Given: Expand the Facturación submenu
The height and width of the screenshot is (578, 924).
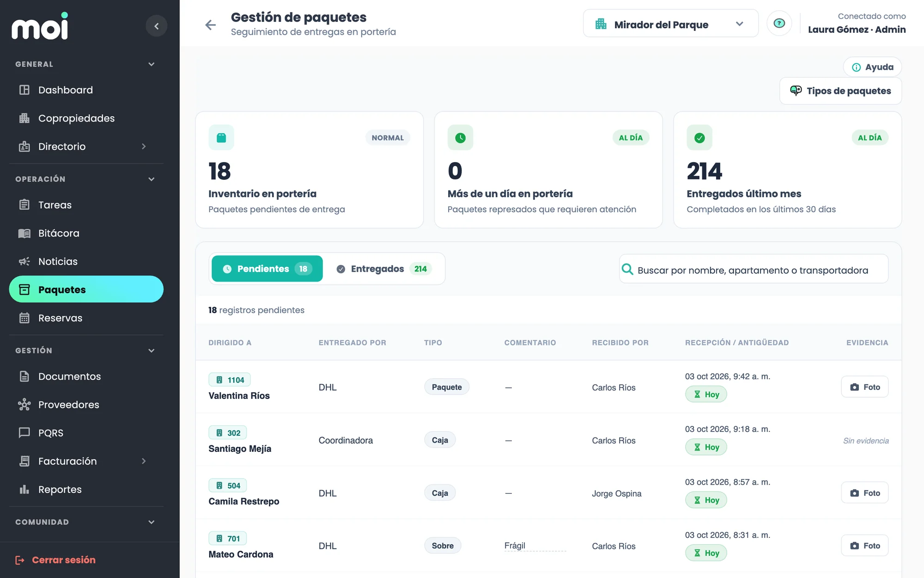Looking at the screenshot, I should tap(144, 461).
